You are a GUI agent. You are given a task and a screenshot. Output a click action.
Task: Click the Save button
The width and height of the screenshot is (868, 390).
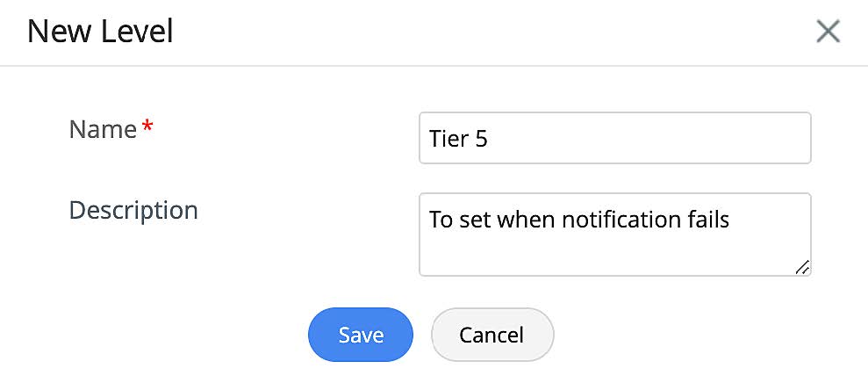pos(361,335)
